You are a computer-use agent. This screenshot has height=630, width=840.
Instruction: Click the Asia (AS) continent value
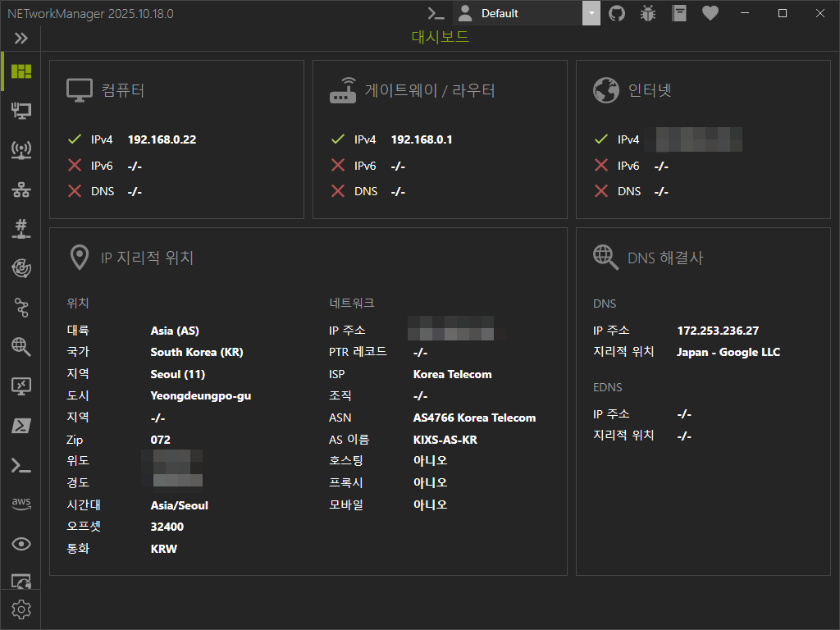pos(175,331)
